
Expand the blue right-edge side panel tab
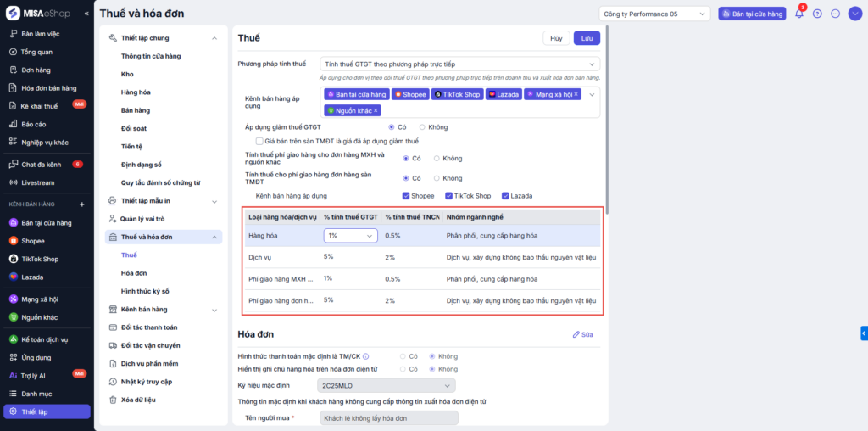(864, 333)
